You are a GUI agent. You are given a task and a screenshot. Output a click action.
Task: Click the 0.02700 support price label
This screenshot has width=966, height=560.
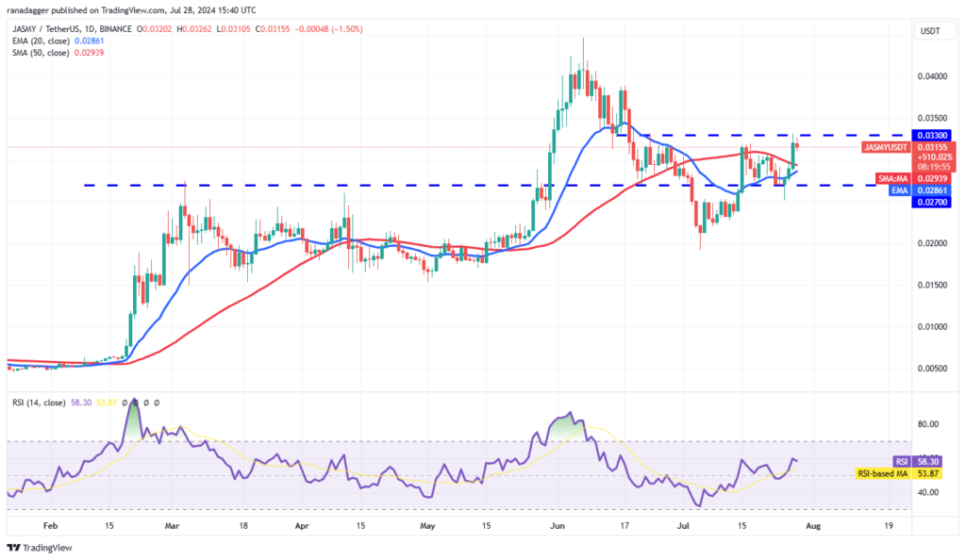[x=932, y=201]
